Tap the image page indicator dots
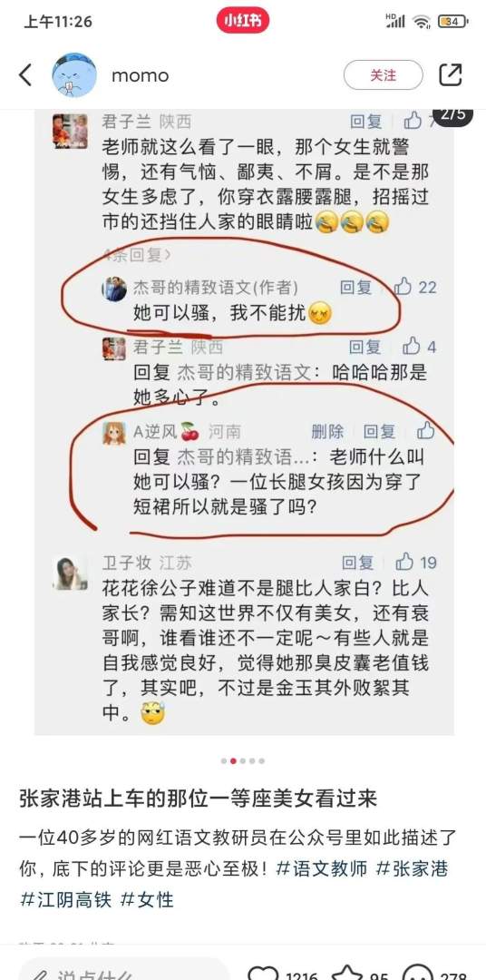The image size is (486, 980). coord(243,761)
